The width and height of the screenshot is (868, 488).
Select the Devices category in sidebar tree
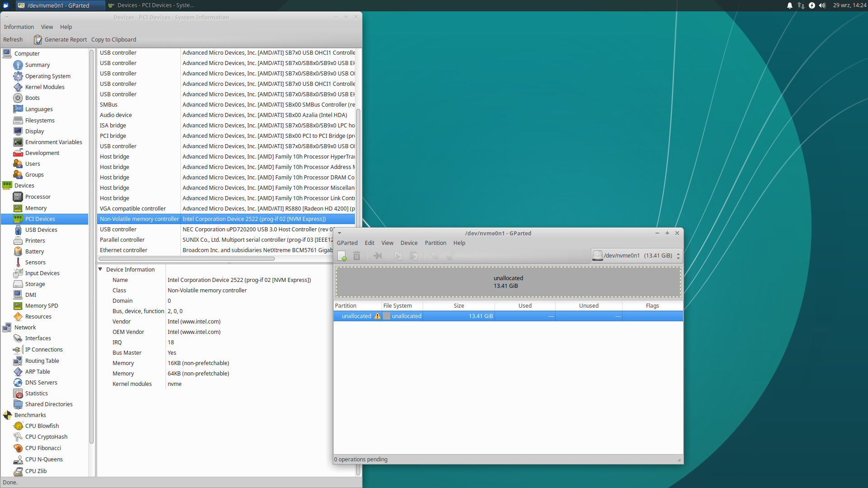(x=24, y=186)
